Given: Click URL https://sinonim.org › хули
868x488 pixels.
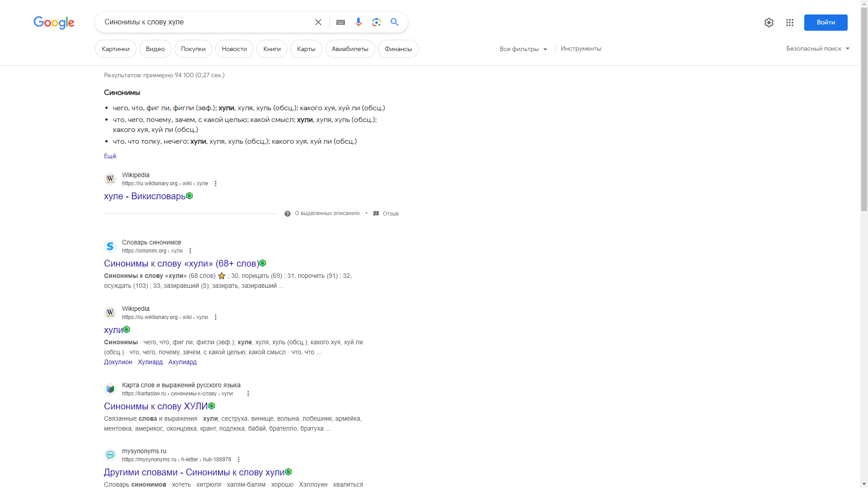Looking at the screenshot, I should coord(152,251).
